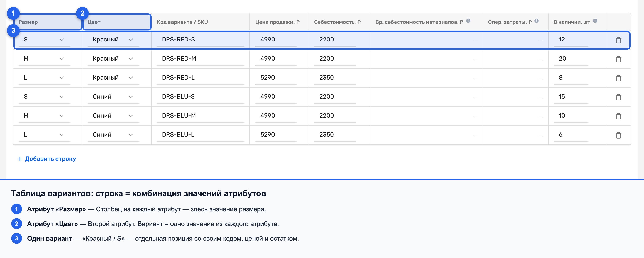Image resolution: width=644 pixels, height=258 pixels.
Task: Delete the DRS-RED-L variant row
Action: (x=618, y=78)
